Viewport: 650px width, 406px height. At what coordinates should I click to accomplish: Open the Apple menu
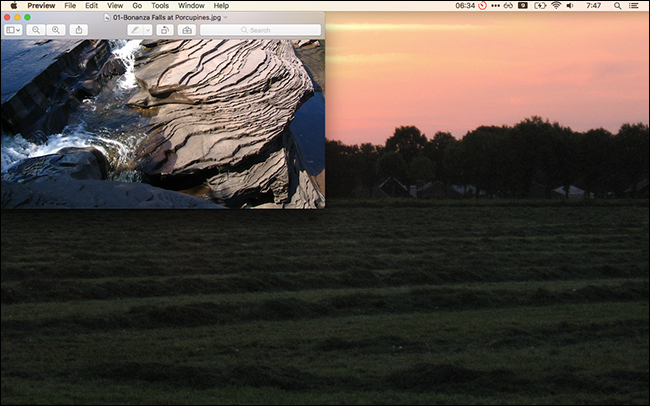point(14,5)
